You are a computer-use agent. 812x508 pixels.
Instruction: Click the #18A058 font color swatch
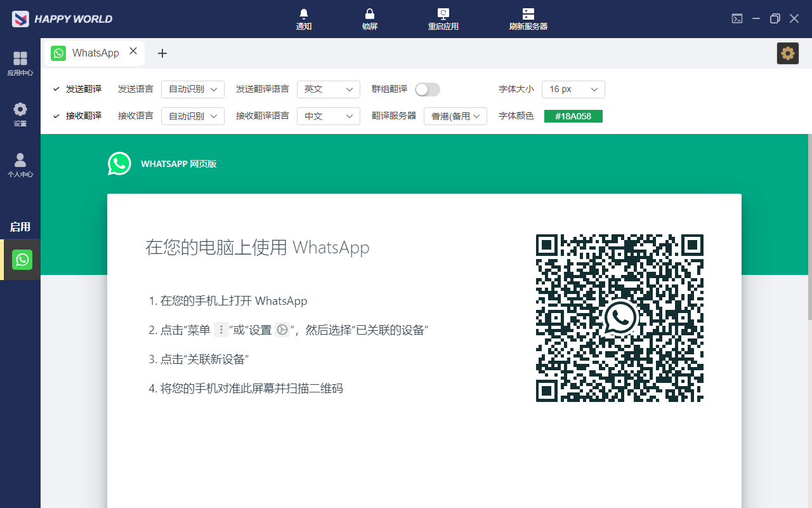coord(573,116)
